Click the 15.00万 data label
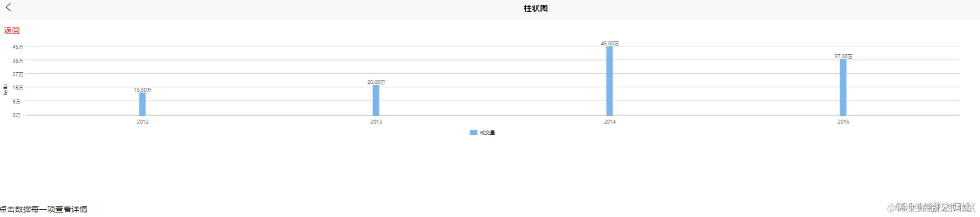Screen dimensions: 980x217 click(x=143, y=89)
